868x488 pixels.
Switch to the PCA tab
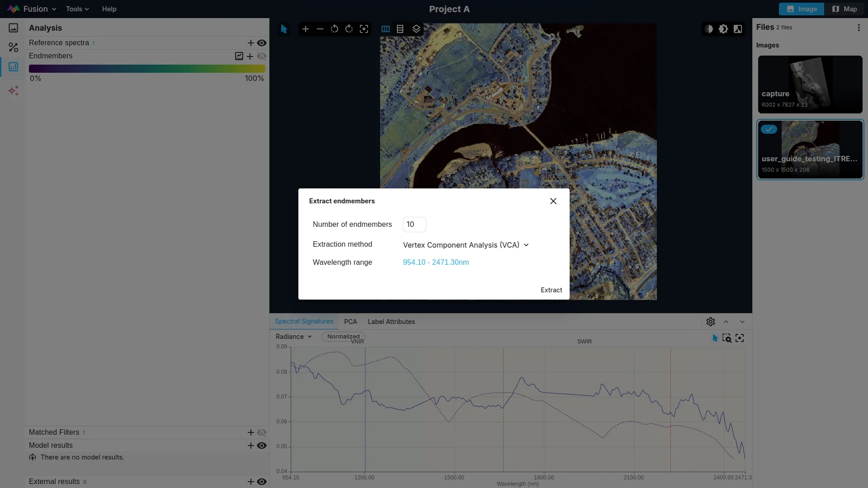(350, 322)
